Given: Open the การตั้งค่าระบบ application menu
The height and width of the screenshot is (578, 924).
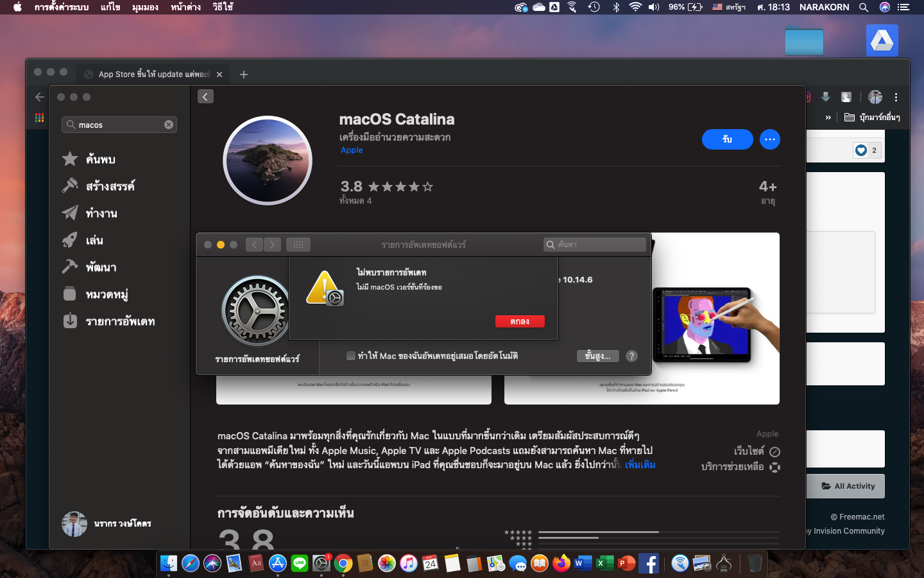Looking at the screenshot, I should pyautogui.click(x=62, y=7).
